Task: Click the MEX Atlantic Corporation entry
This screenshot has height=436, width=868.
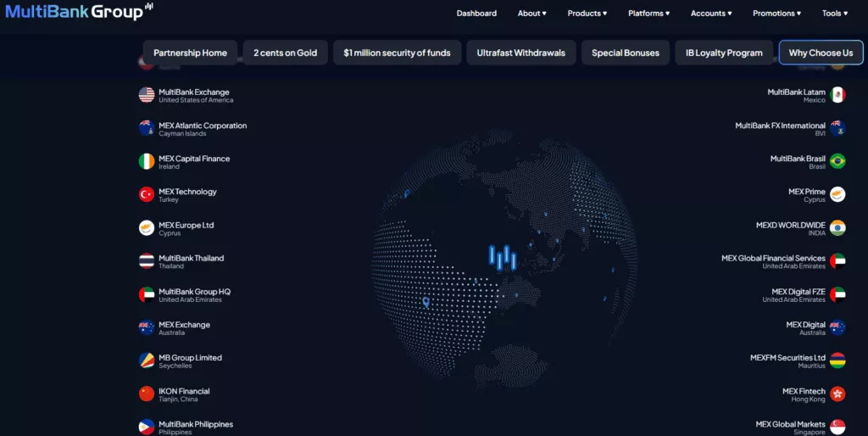Action: click(203, 129)
